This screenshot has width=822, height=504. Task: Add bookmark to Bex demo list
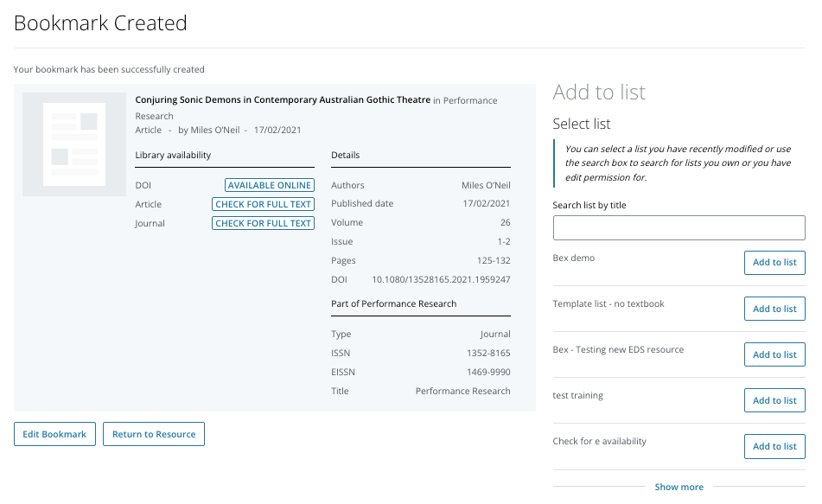(774, 262)
